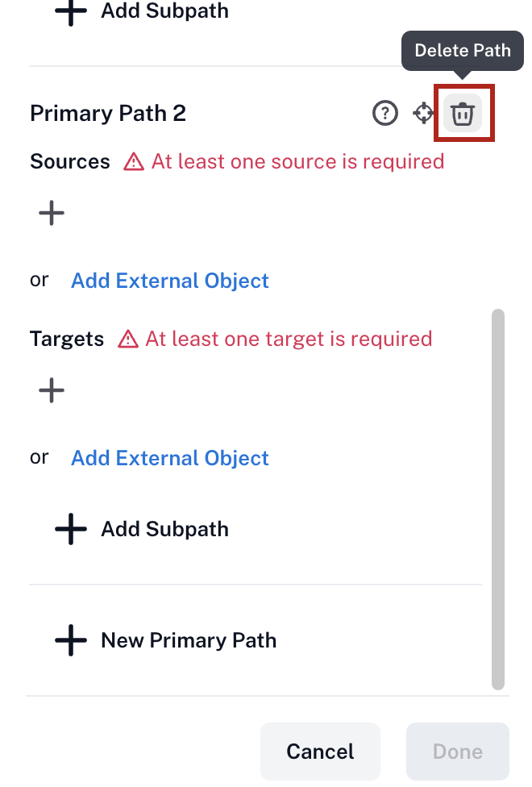Viewport: 532px width, 787px height.
Task: Click the disabled Done button
Action: (458, 752)
